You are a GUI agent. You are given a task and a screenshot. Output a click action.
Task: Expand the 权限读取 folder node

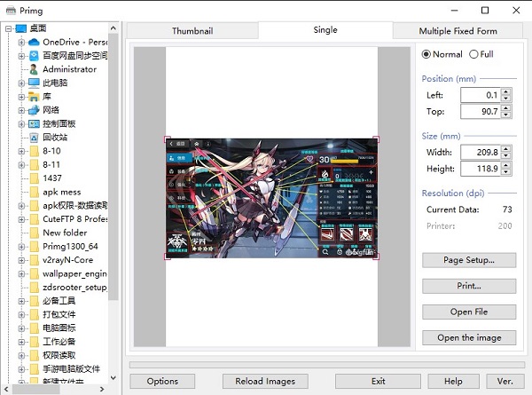[x=21, y=356]
